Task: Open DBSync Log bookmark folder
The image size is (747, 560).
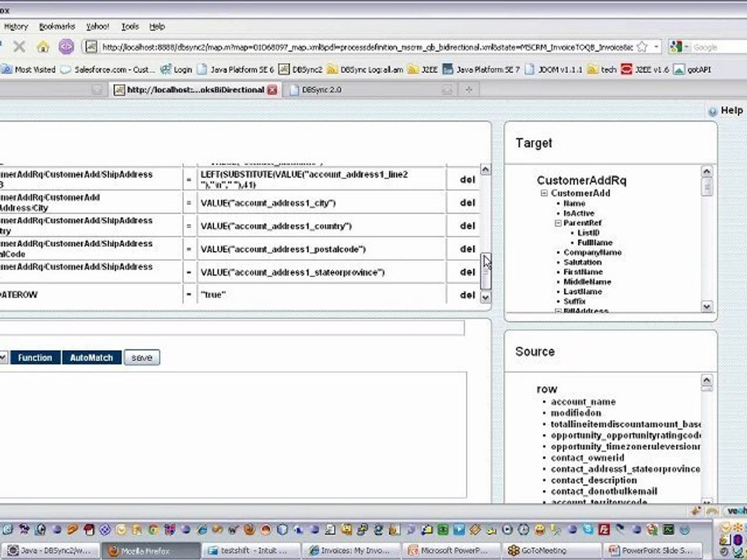Action: 366,69
